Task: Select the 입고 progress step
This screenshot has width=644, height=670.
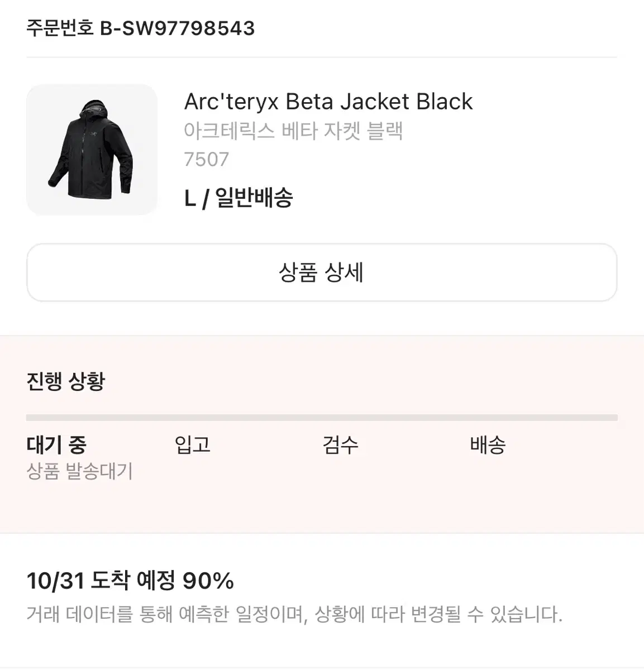Action: point(193,445)
